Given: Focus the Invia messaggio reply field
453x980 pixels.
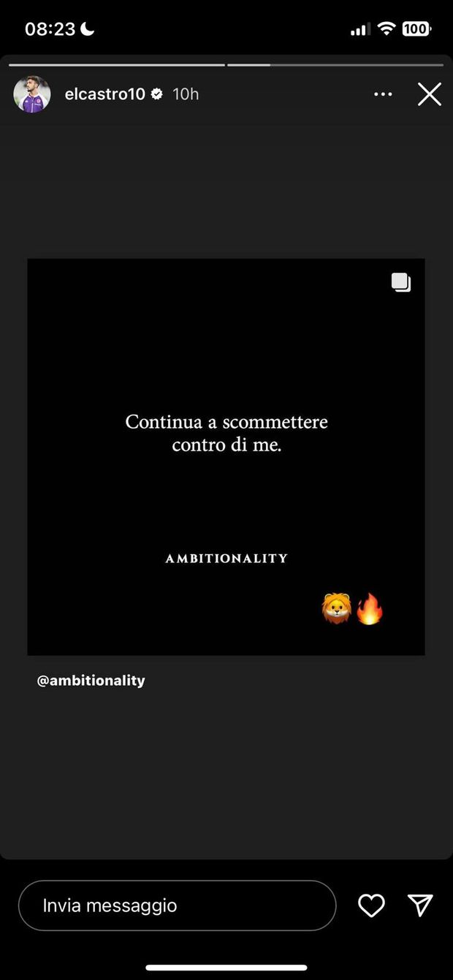Looking at the screenshot, I should click(177, 906).
